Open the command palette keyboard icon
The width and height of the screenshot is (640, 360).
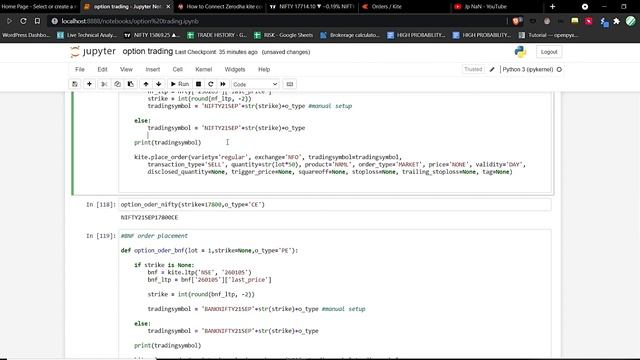click(x=290, y=84)
